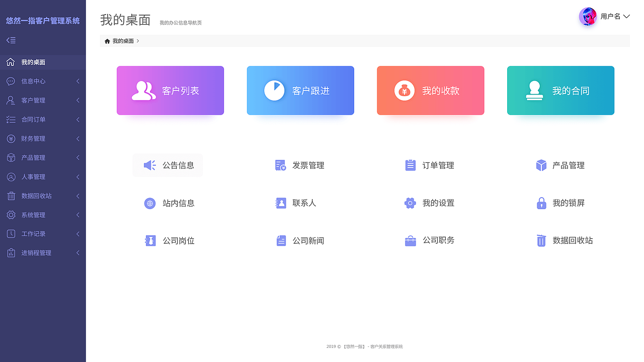
Task: Click the 数据回收站 trash icon
Action: click(x=540, y=240)
